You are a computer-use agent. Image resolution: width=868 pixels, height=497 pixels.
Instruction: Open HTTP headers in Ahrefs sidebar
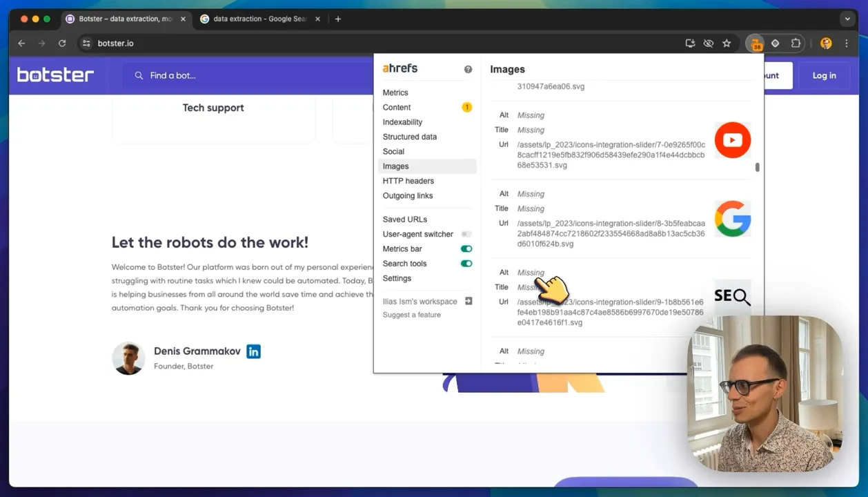pos(408,181)
